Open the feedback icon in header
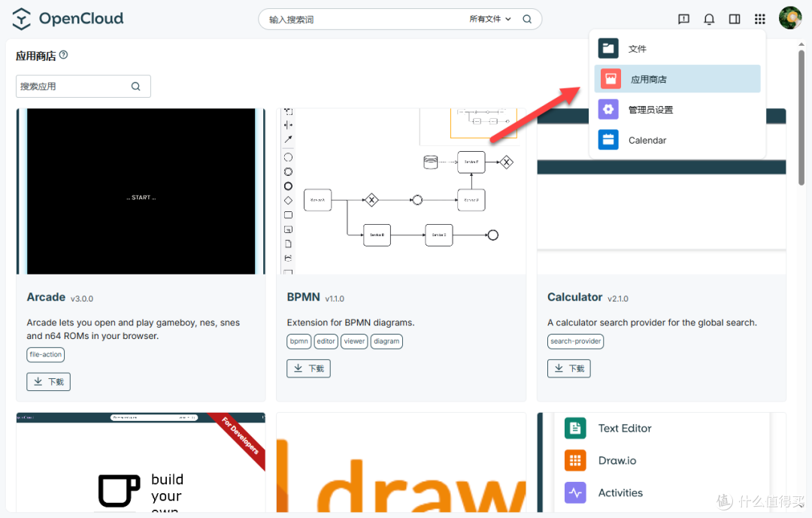The image size is (812, 518). pyautogui.click(x=683, y=19)
